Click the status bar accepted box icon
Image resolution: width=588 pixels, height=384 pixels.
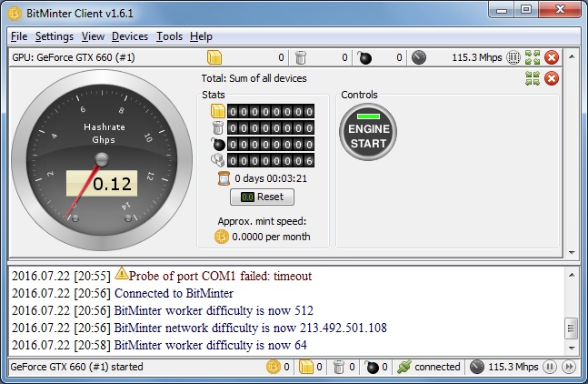(x=305, y=367)
